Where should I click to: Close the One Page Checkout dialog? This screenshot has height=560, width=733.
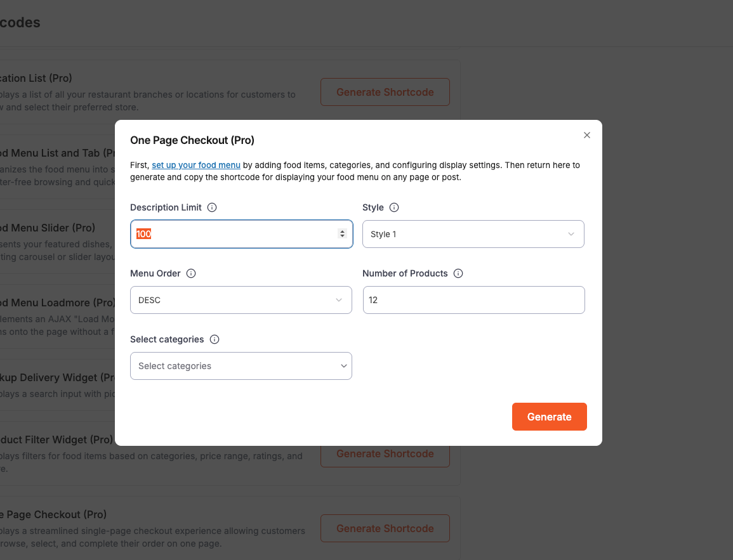click(586, 135)
